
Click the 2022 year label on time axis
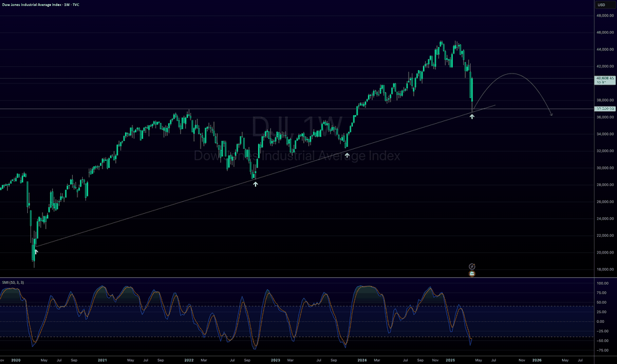coord(189,360)
